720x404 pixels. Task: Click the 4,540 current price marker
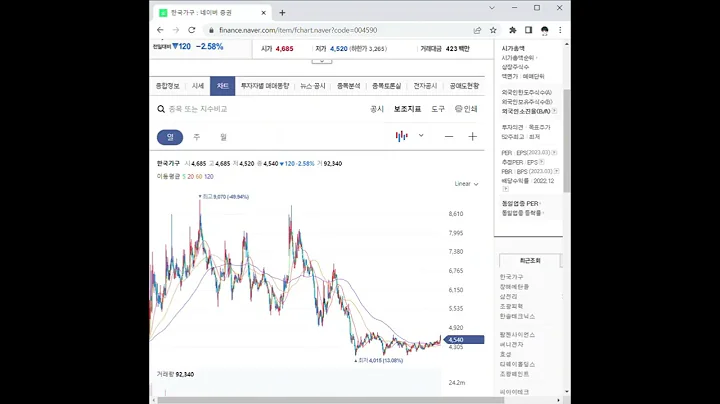[x=464, y=340]
